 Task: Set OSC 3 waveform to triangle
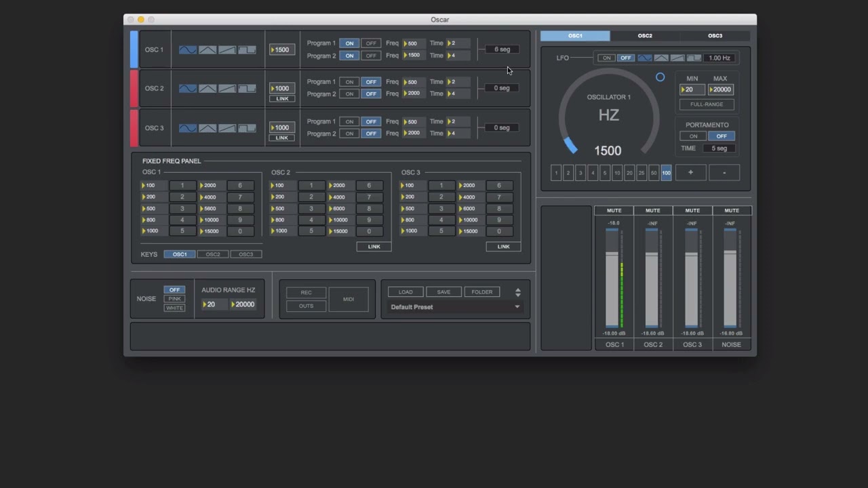(208, 127)
